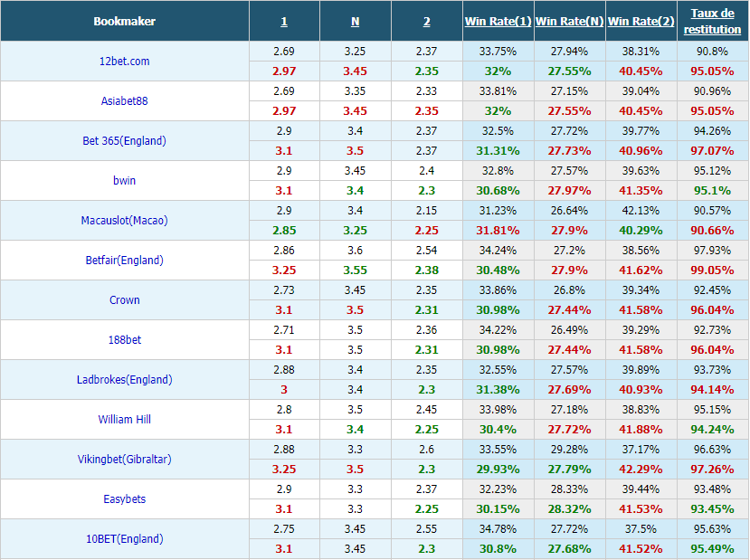This screenshot has height=560, width=750.
Task: Select the 92.45% restitution value for Crown
Action: tap(712, 289)
